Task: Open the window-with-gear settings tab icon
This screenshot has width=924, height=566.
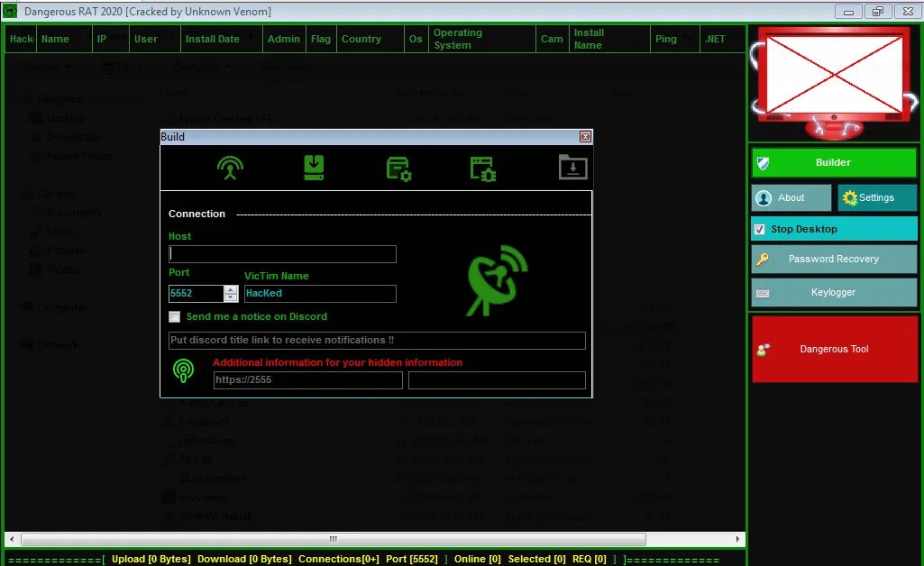Action: coord(398,169)
